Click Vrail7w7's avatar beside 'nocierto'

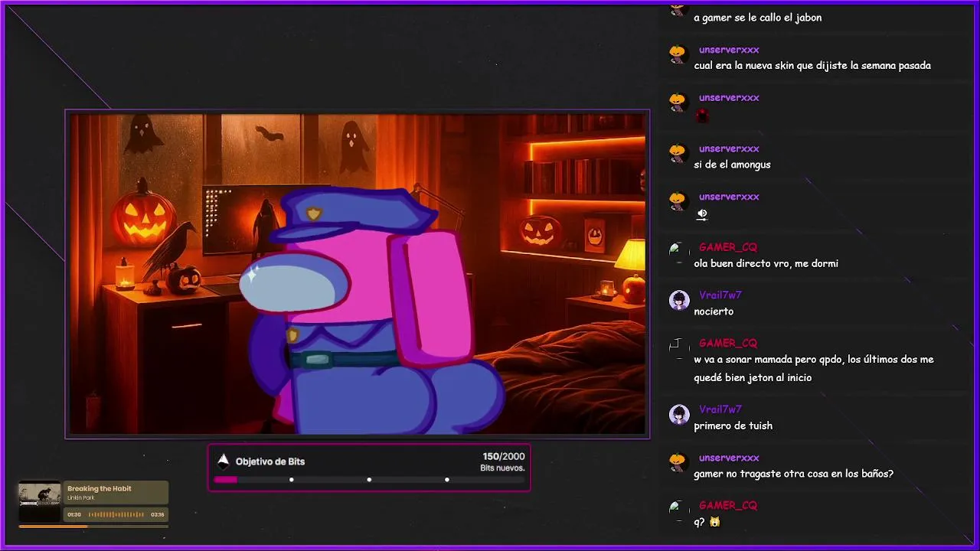(x=679, y=300)
